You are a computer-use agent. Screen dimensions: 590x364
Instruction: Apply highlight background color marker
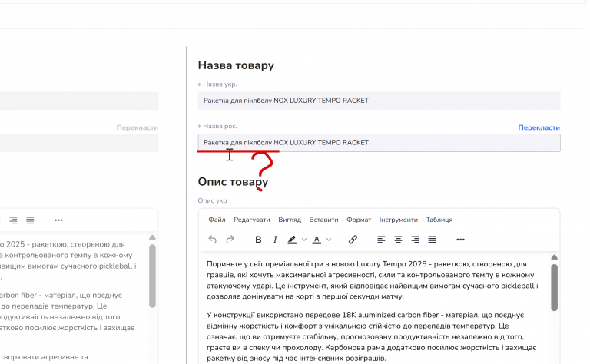click(292, 240)
